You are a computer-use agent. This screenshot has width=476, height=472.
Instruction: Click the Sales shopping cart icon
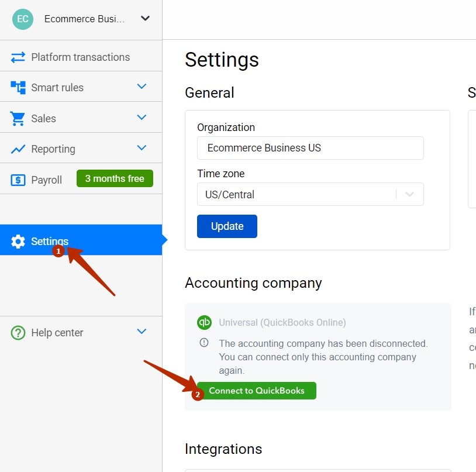(x=18, y=118)
